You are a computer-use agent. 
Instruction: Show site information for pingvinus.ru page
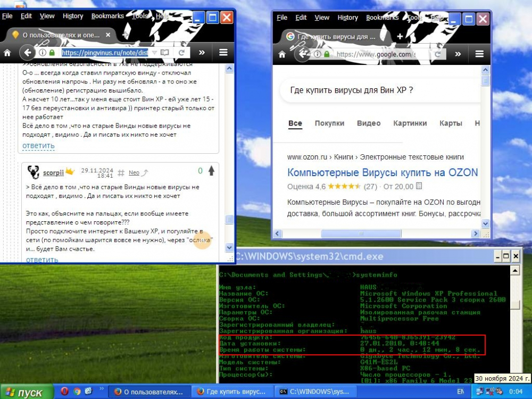click(x=43, y=53)
